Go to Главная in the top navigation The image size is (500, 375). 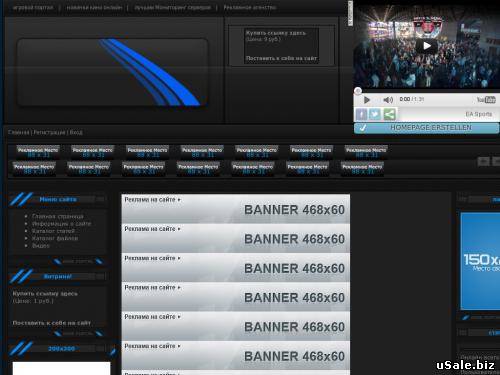pyautogui.click(x=19, y=132)
